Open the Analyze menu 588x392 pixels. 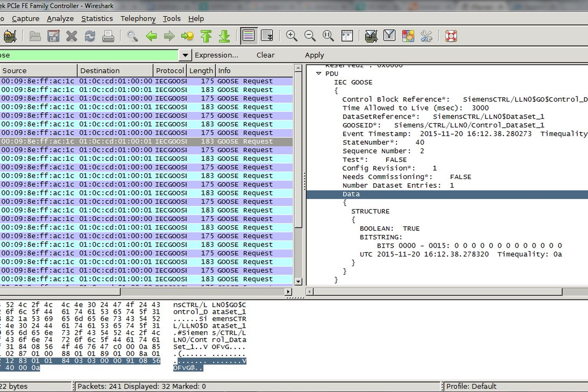click(60, 18)
